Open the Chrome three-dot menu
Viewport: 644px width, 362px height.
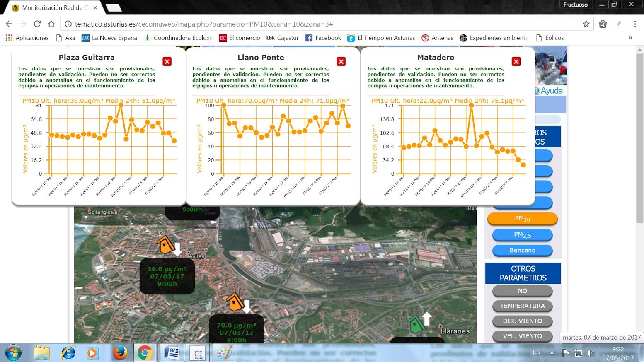coord(634,24)
